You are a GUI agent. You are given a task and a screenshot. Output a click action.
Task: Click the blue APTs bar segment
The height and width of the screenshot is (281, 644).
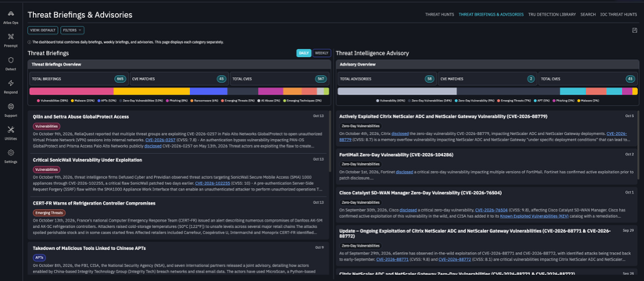click(208, 92)
